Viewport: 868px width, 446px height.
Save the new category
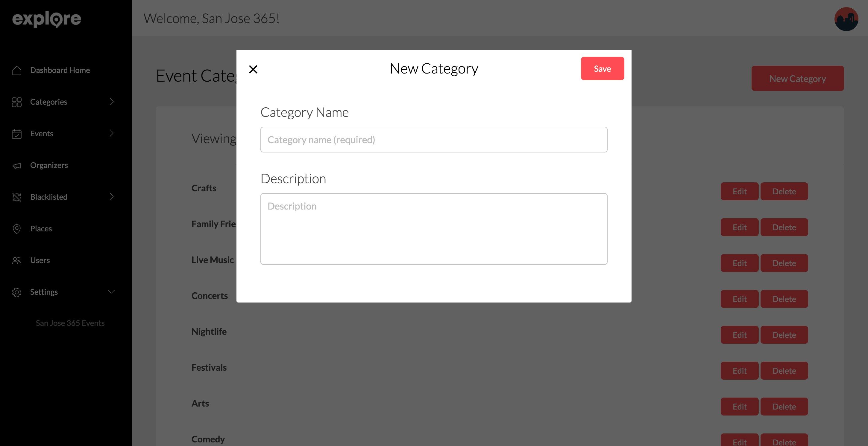[x=602, y=69]
